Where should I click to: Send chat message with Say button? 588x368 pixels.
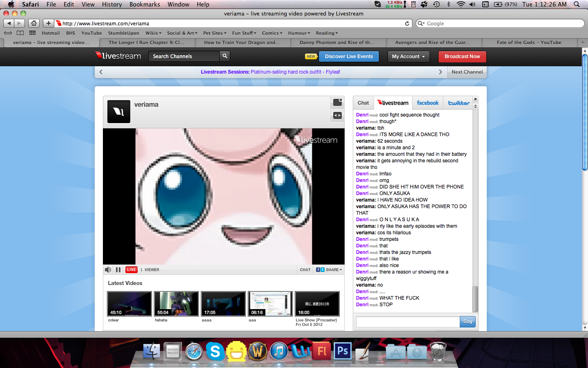tap(468, 321)
